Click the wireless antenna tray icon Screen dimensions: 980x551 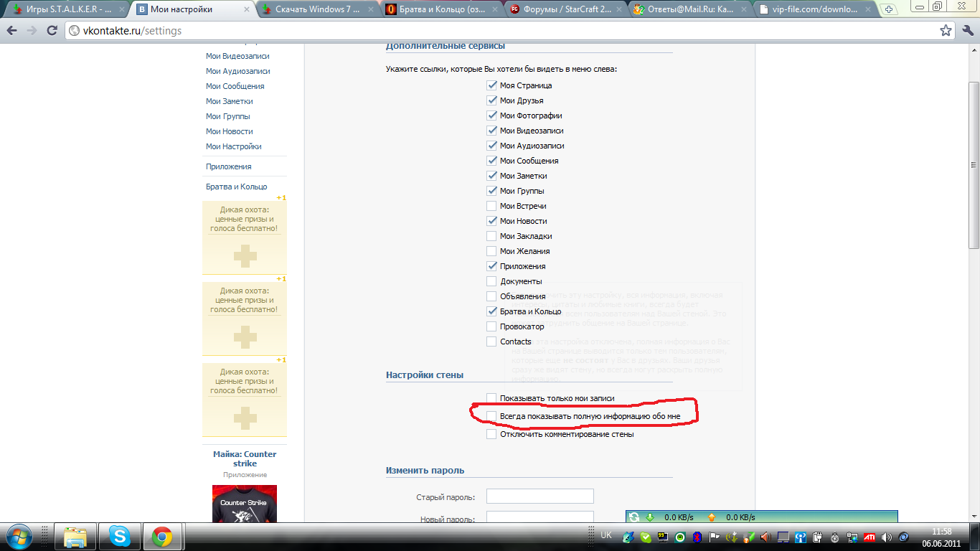click(801, 537)
